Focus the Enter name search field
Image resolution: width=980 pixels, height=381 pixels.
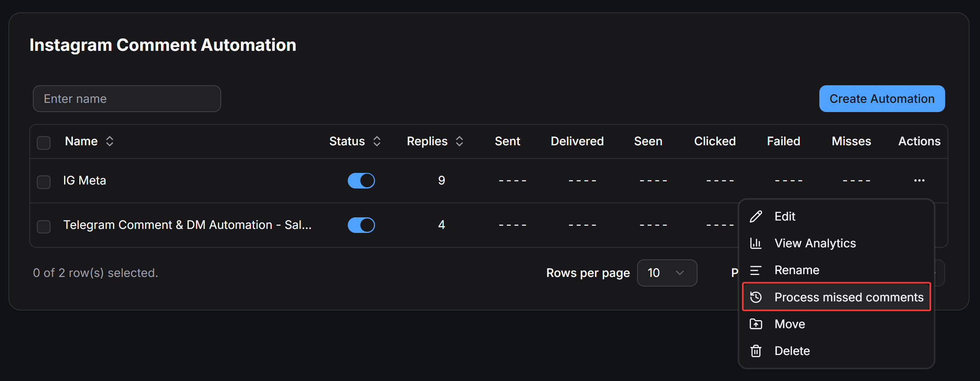click(x=127, y=99)
